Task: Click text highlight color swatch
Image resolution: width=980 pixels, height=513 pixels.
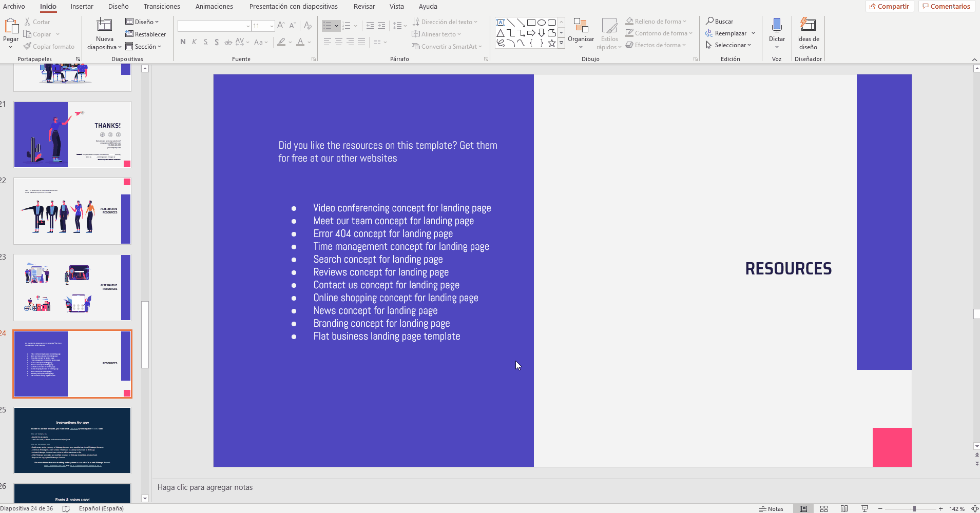Action: coord(281,42)
